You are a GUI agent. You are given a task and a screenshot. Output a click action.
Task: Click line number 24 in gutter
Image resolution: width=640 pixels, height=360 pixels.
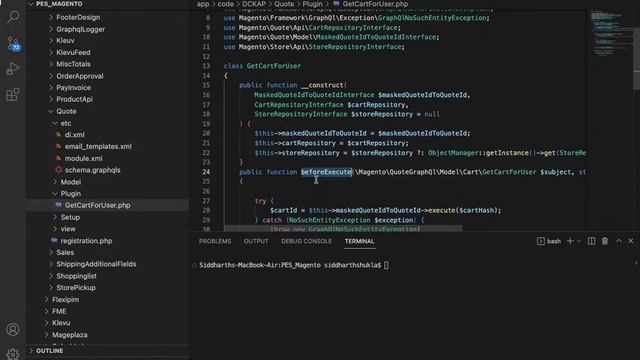point(206,172)
